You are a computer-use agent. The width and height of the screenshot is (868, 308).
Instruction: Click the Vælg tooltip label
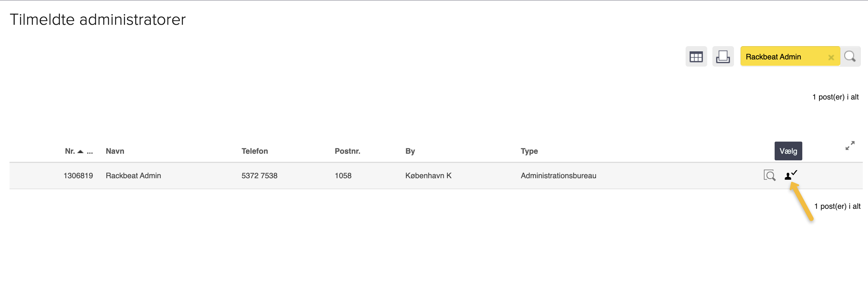(788, 151)
